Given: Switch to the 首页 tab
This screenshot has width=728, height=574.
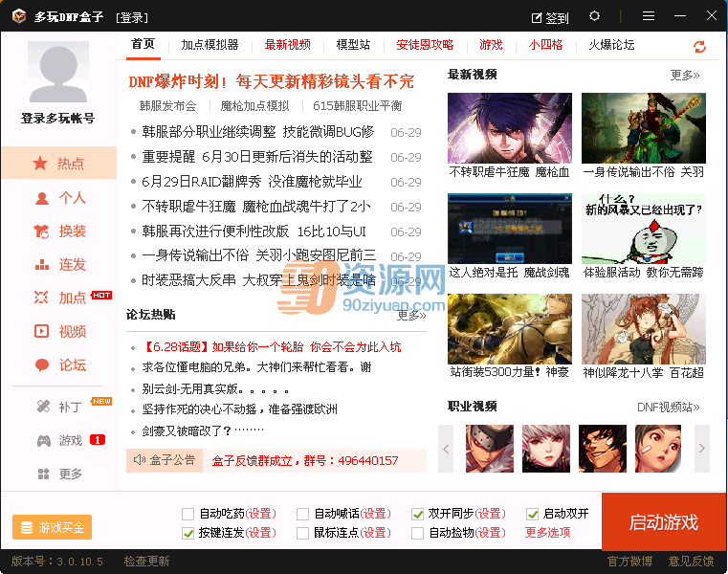Looking at the screenshot, I should click(x=143, y=45).
